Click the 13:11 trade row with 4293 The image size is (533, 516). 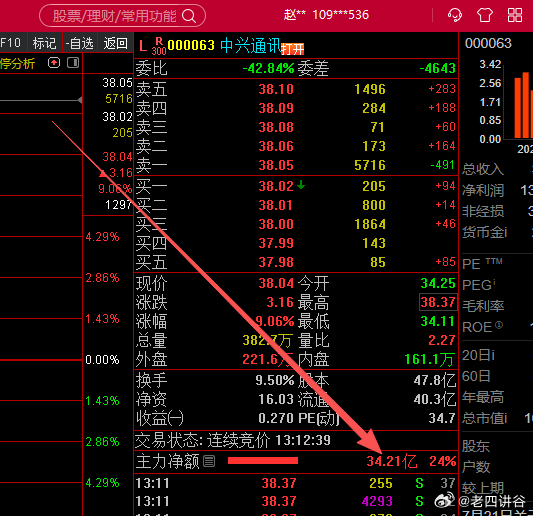point(296,501)
